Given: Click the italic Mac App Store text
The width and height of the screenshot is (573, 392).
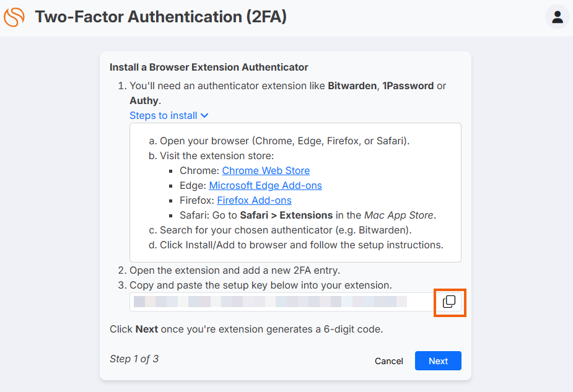Looking at the screenshot, I should pyautogui.click(x=399, y=215).
